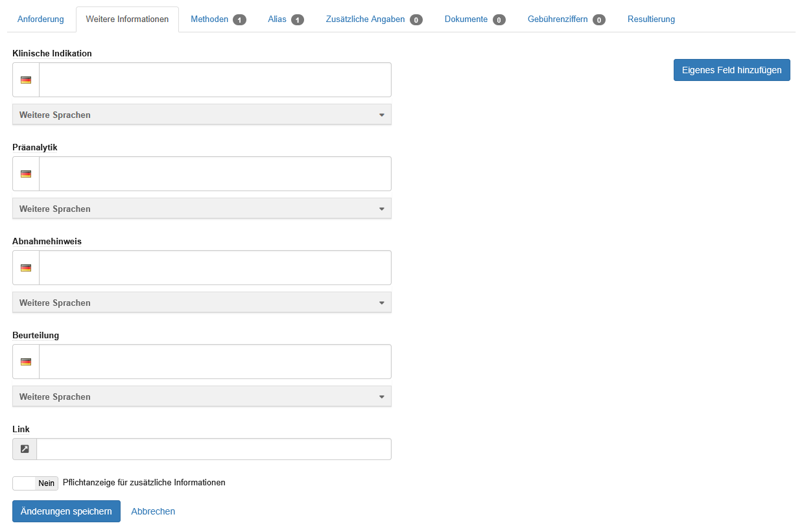The height and width of the screenshot is (532, 804).
Task: Click the Abbrechen link
Action: (x=153, y=511)
